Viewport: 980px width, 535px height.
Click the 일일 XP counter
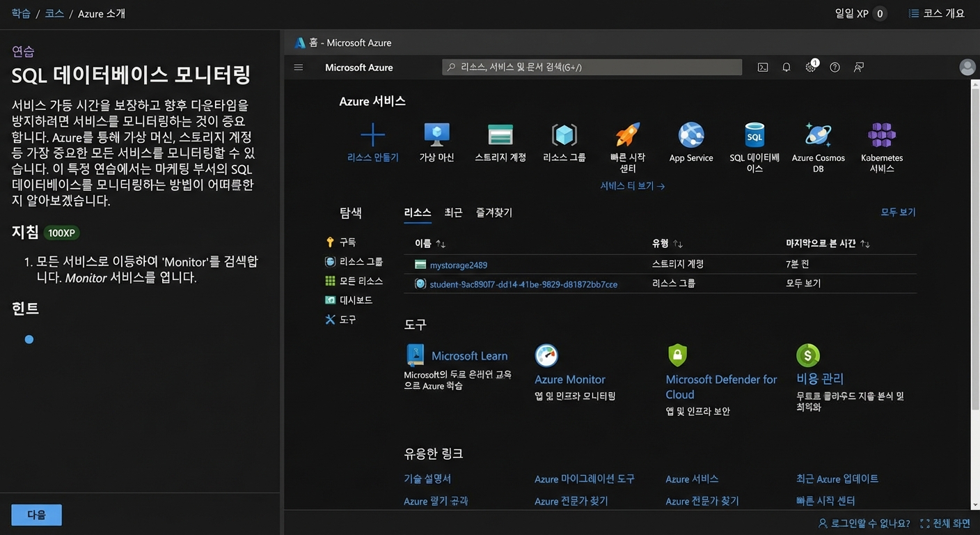click(x=861, y=13)
